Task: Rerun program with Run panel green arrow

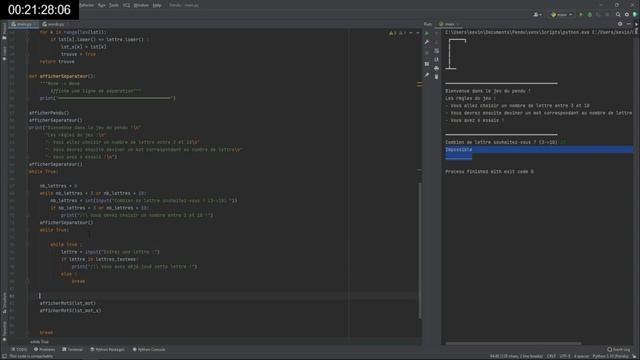Action: click(427, 33)
